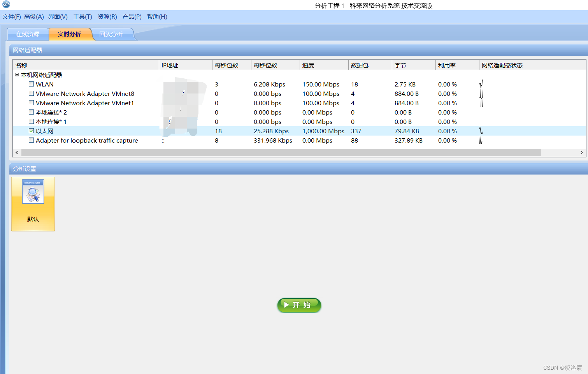Sort by the 网络适配器状态 column header
The height and width of the screenshot is (374, 588).
click(532, 65)
